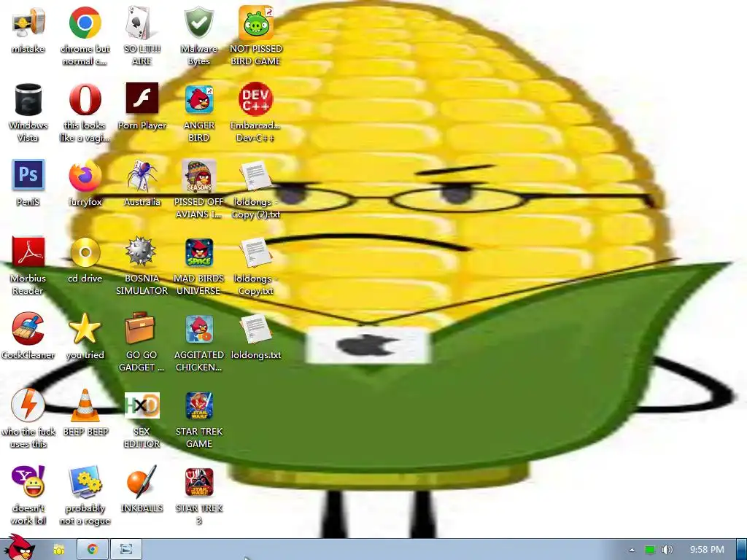Switch to the Chrome taskbar button
This screenshot has width=747, height=560.
pyautogui.click(x=93, y=550)
